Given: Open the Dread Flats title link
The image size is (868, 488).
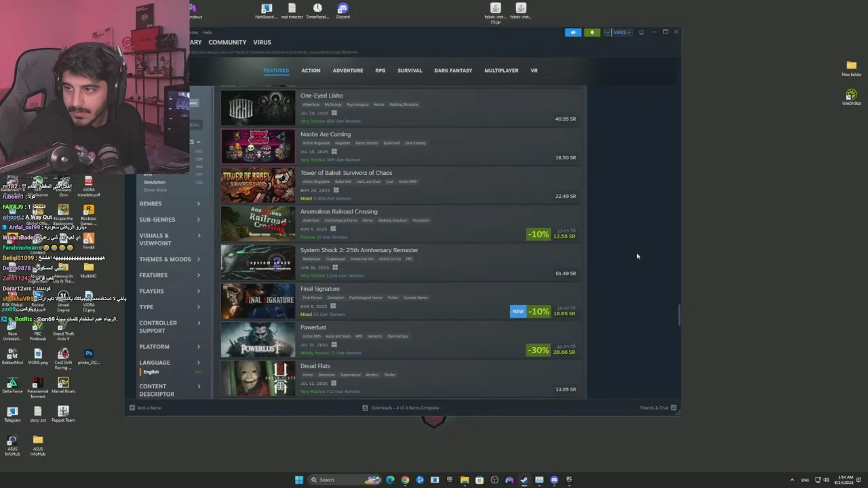Looking at the screenshot, I should click(x=315, y=366).
